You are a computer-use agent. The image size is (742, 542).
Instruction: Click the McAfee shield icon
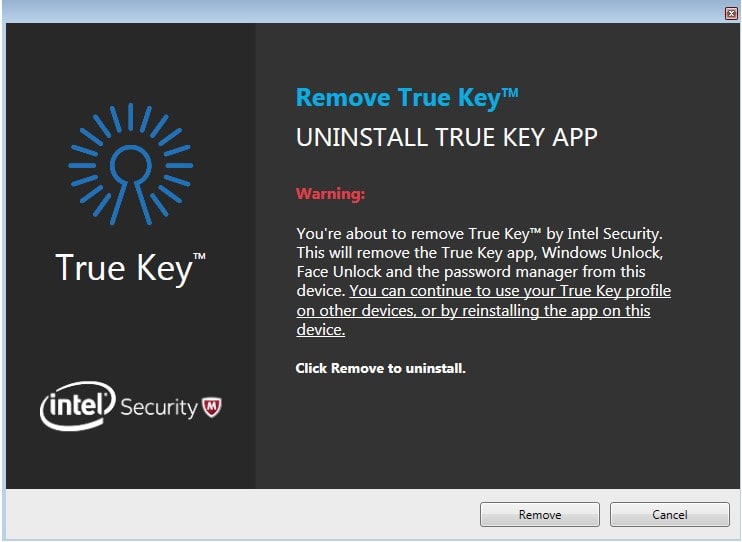[212, 408]
